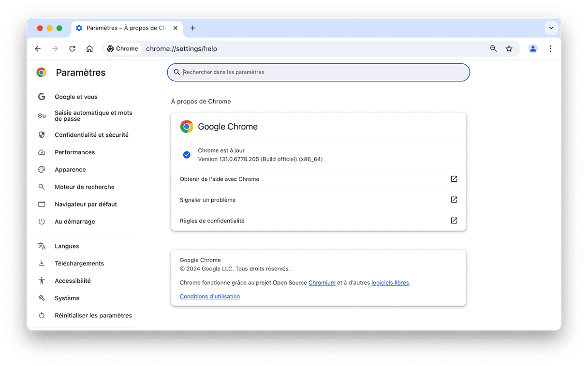Viewport: 588px width, 366px height.
Task: Open Règles de confidentialité
Action: point(318,220)
